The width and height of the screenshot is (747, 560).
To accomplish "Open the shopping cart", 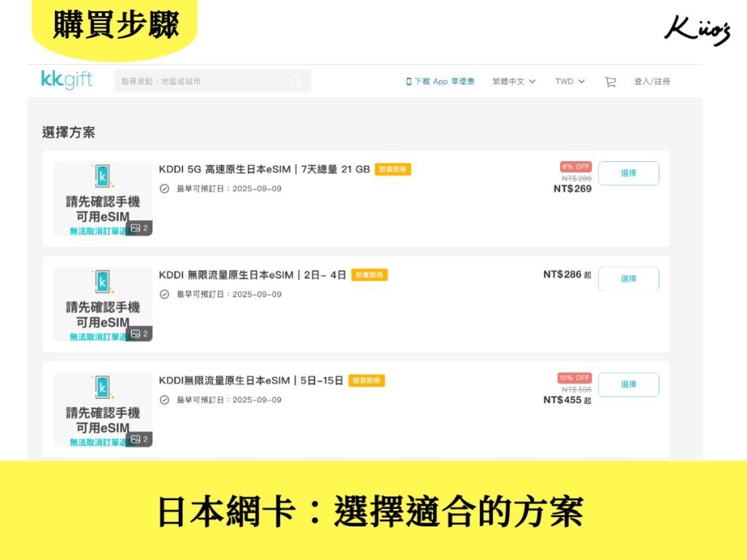I will coord(610,82).
